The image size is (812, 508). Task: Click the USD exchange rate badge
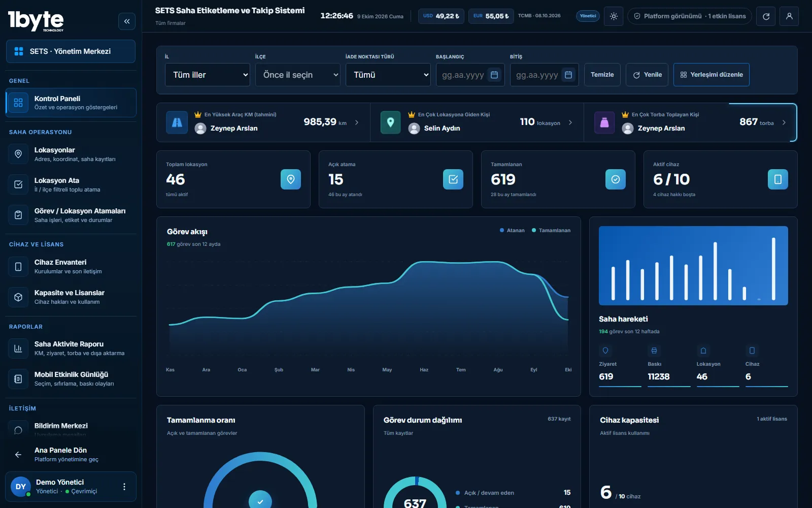(441, 16)
